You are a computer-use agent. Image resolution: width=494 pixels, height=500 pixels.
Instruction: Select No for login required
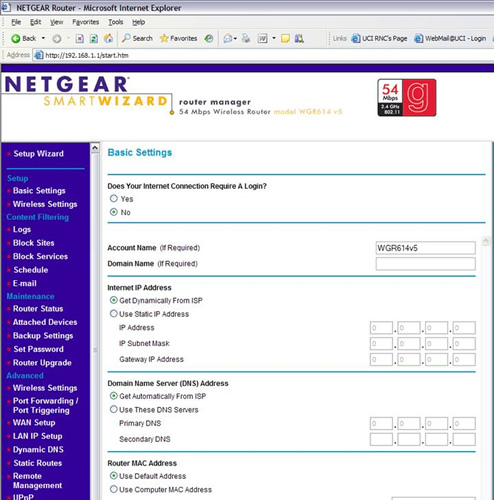pos(114,212)
